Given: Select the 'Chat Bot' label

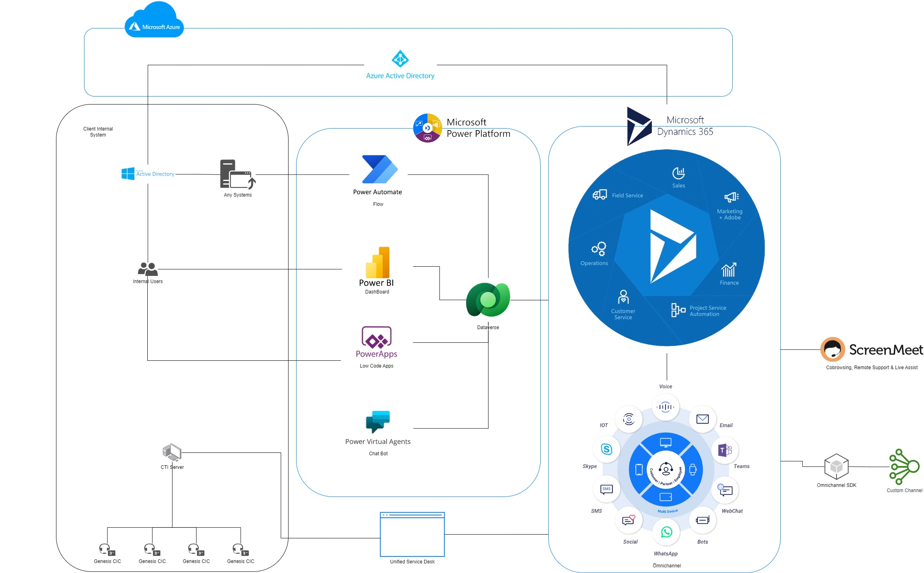Looking at the screenshot, I should point(378,454).
